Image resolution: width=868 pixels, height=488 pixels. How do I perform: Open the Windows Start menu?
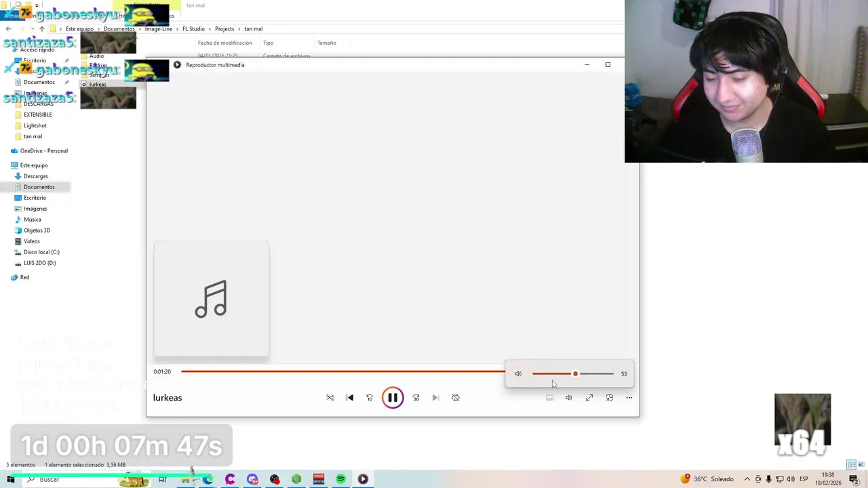[10, 479]
